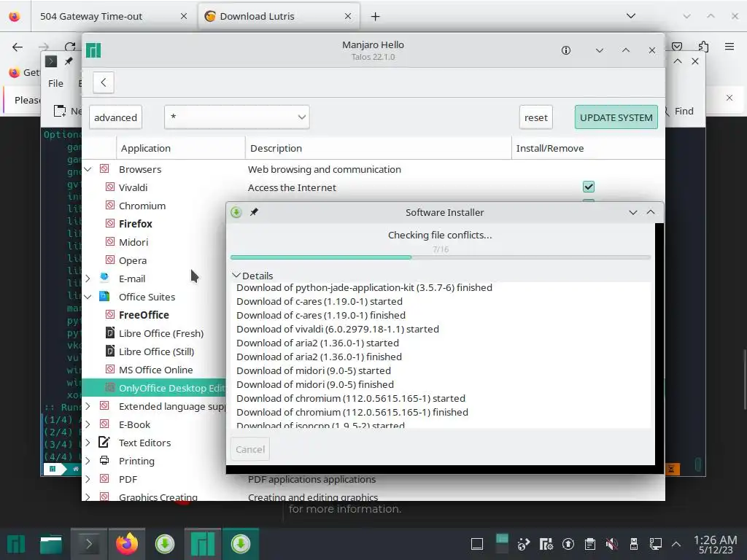Screen dimensions: 747x560
Task: Switch to Manjaro Hello taskbar entry
Action: click(203, 544)
